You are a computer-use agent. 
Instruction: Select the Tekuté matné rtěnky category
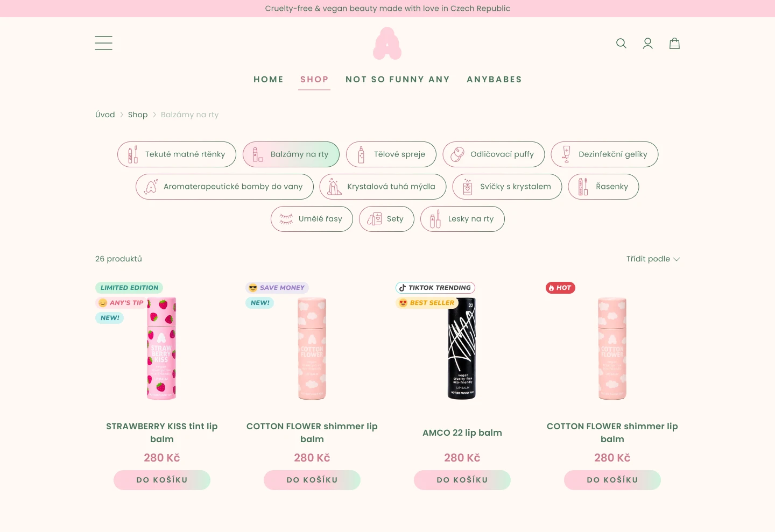[177, 154]
